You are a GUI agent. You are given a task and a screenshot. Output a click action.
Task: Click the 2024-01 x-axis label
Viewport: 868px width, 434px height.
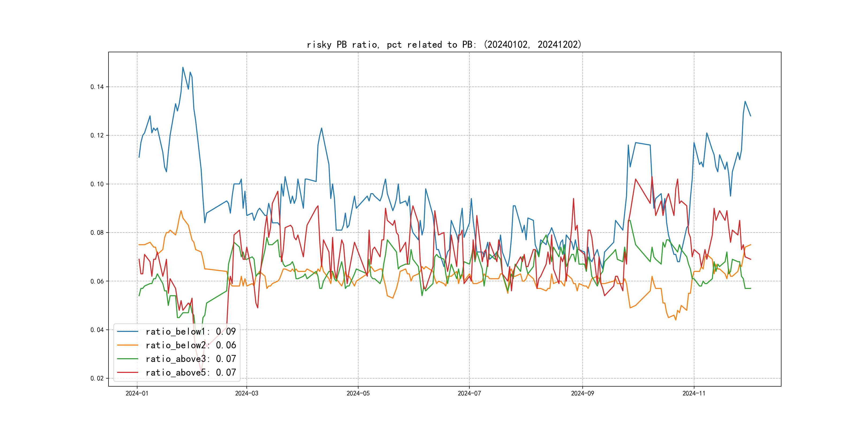pyautogui.click(x=137, y=394)
